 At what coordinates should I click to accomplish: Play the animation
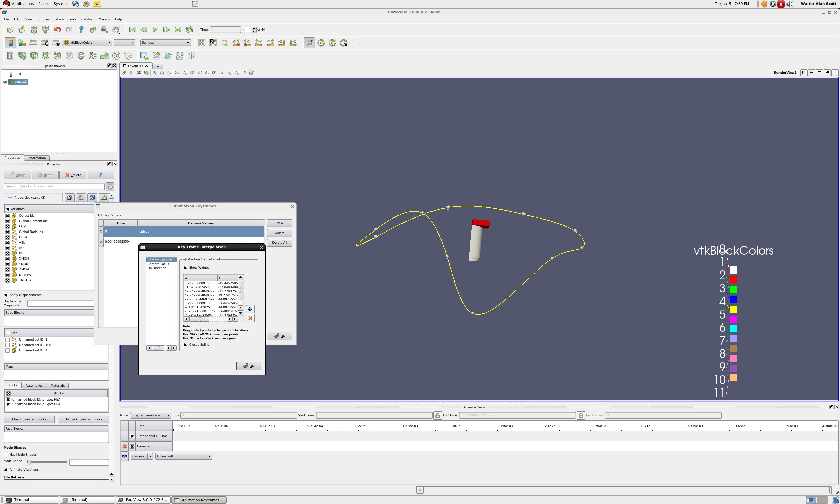tap(155, 30)
